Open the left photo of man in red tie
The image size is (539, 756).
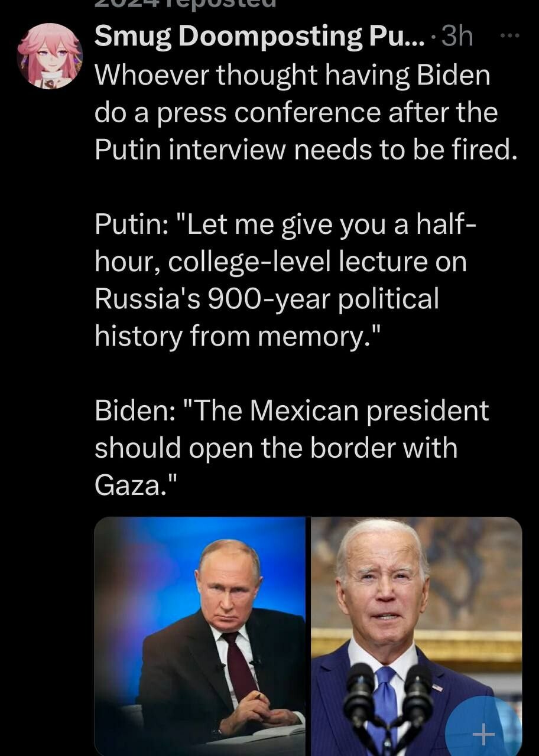point(200,637)
